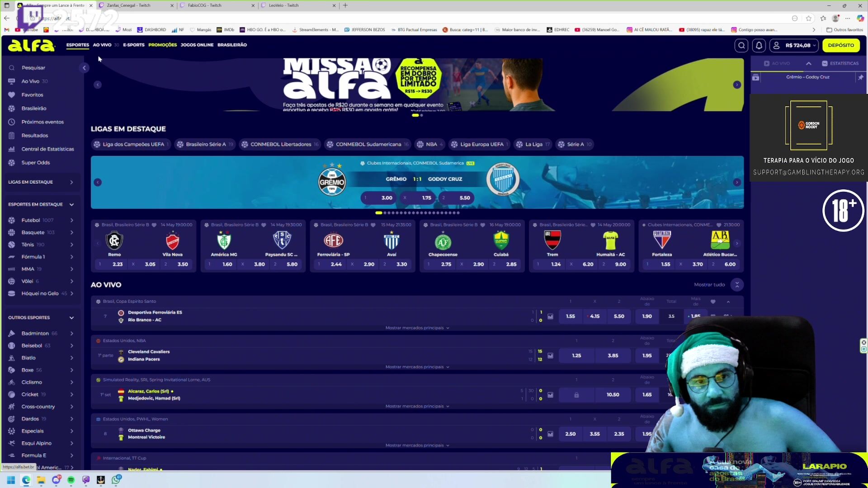Select NBA league chip
The height and width of the screenshot is (488, 868).
(x=430, y=144)
